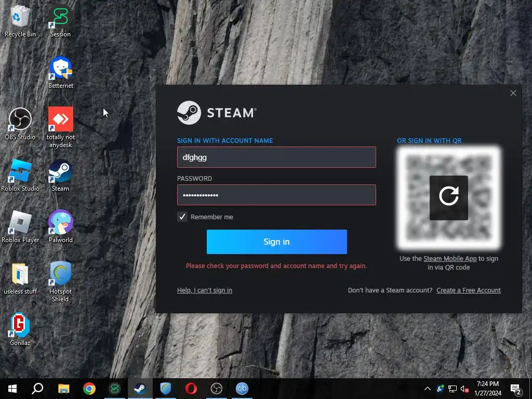Open Google Chrome from the taskbar
The width and height of the screenshot is (532, 399).
(89, 389)
